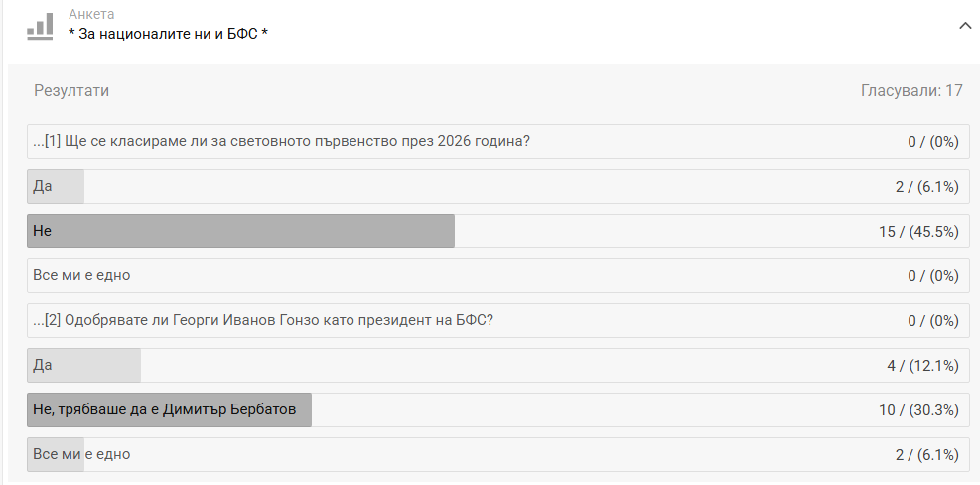The width and height of the screenshot is (980, 485).
Task: Click the 15 / (45.5%) result value
Action: coord(918,232)
